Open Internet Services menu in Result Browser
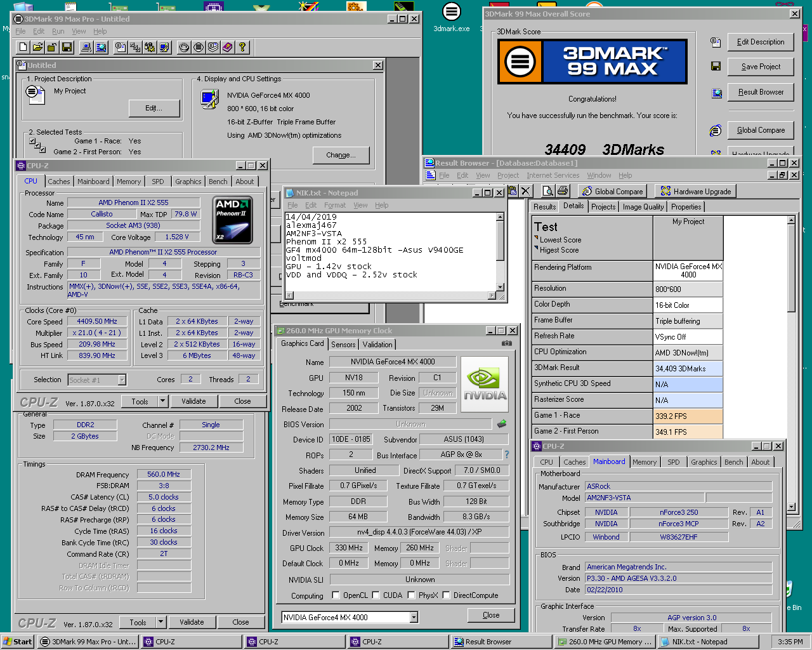The width and height of the screenshot is (812, 650). pyautogui.click(x=553, y=175)
